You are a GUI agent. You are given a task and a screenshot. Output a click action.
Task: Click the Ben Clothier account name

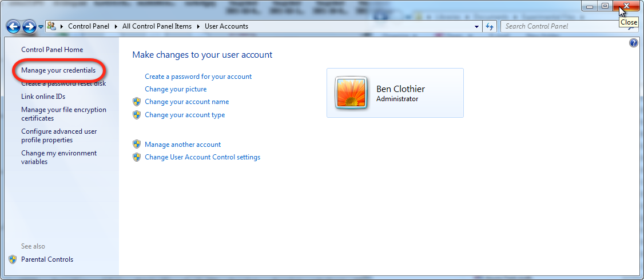tap(400, 89)
